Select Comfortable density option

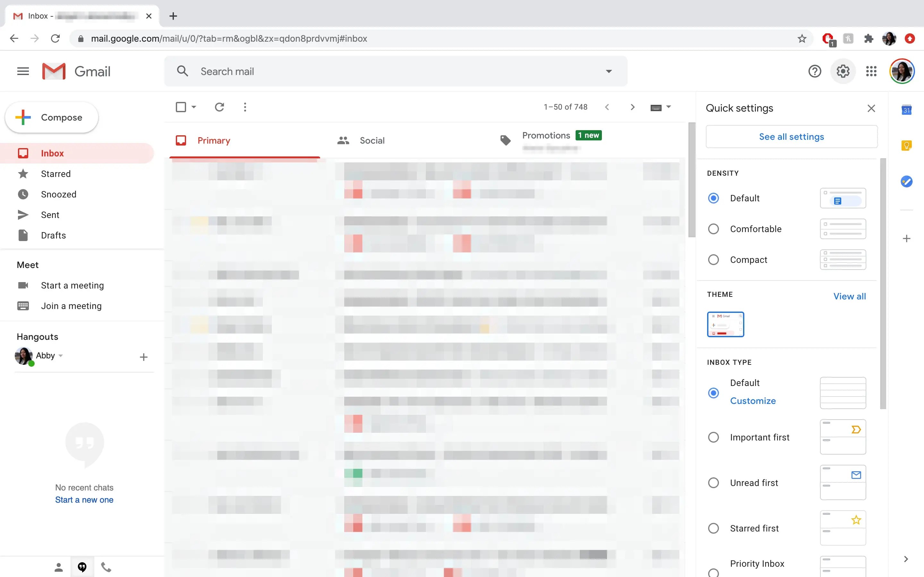pos(713,229)
